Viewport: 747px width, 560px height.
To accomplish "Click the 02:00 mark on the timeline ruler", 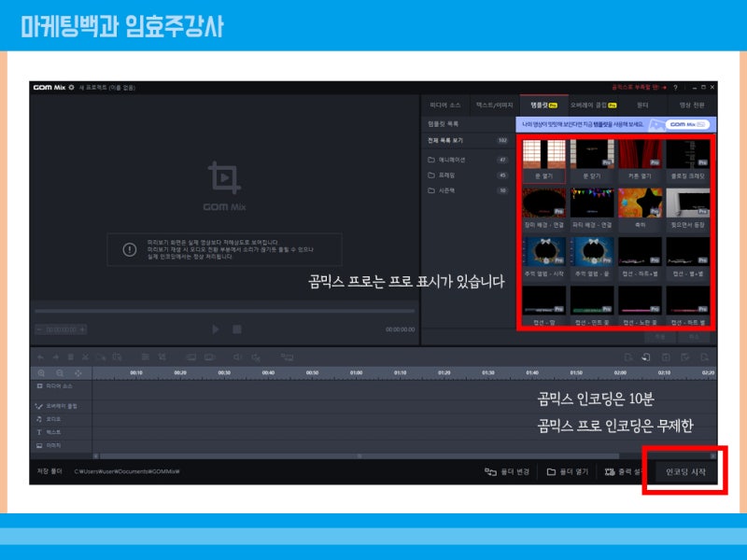I will click(x=620, y=372).
